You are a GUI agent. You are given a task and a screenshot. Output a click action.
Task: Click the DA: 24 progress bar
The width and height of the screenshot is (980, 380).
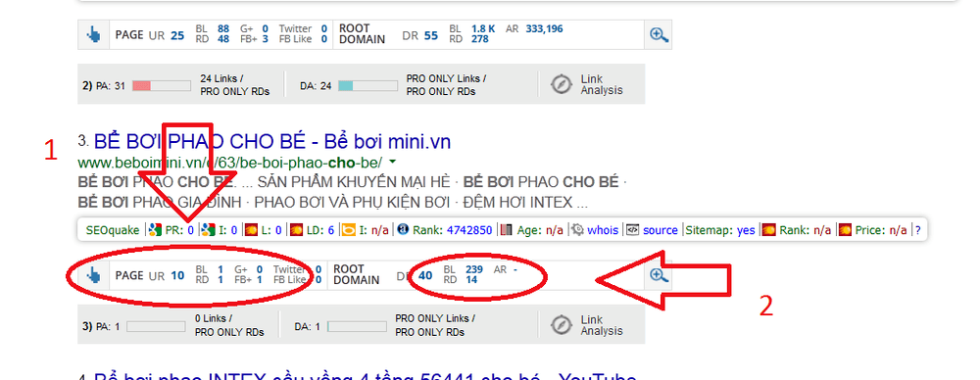click(x=367, y=85)
